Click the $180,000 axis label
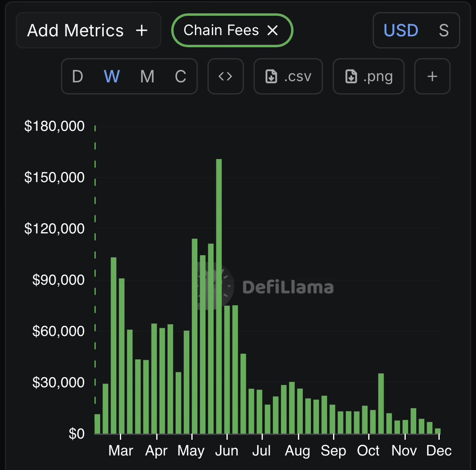The width and height of the screenshot is (476, 470). pyautogui.click(x=55, y=126)
